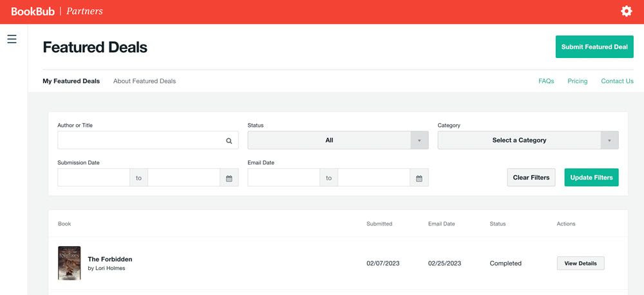Image resolution: width=644 pixels, height=295 pixels.
Task: Open the Email Date calendar picker
Action: [419, 178]
